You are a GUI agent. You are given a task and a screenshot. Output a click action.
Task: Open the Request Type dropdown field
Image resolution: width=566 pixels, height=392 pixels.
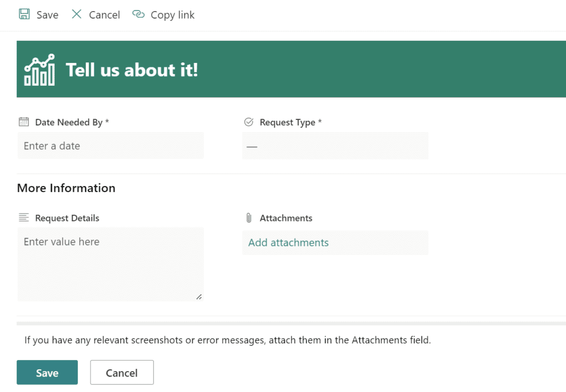(335, 146)
